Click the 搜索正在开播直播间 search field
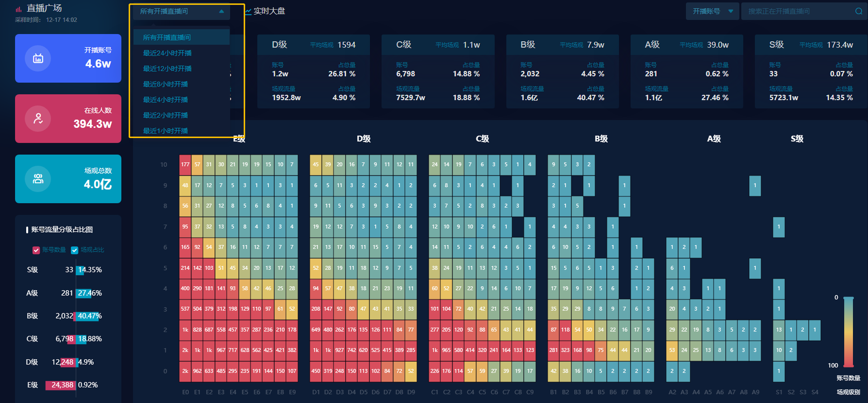Image resolution: width=868 pixels, height=403 pixels. pos(798,11)
